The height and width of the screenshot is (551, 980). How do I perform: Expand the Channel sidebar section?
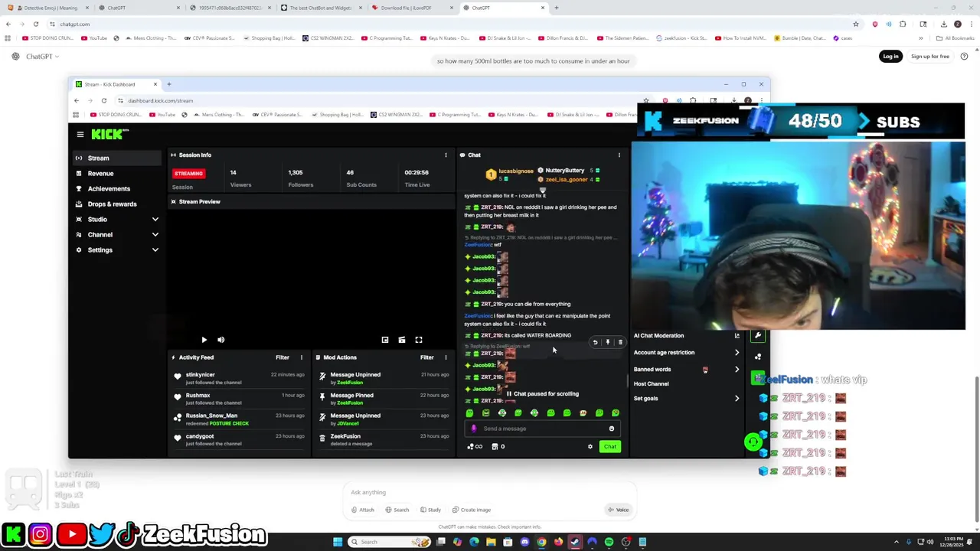155,235
